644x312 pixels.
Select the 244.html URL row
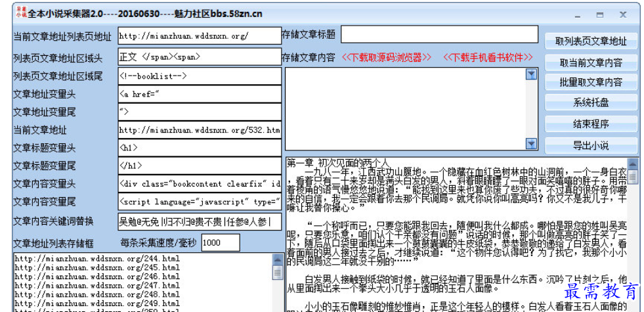pos(97,259)
